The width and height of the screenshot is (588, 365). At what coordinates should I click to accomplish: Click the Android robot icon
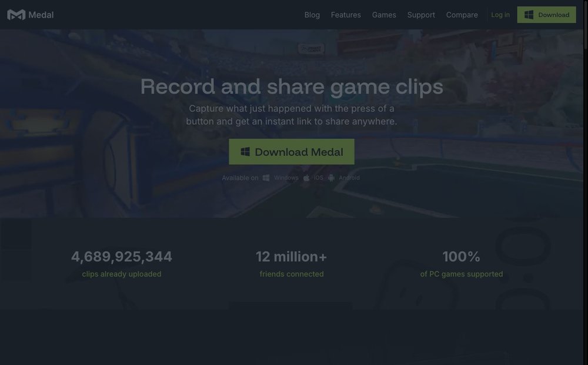[x=331, y=178]
